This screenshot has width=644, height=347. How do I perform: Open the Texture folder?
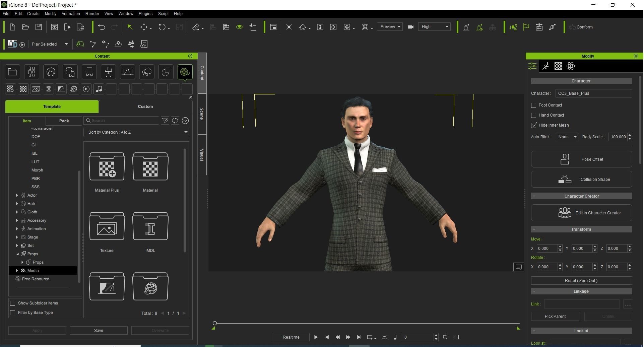pyautogui.click(x=107, y=226)
